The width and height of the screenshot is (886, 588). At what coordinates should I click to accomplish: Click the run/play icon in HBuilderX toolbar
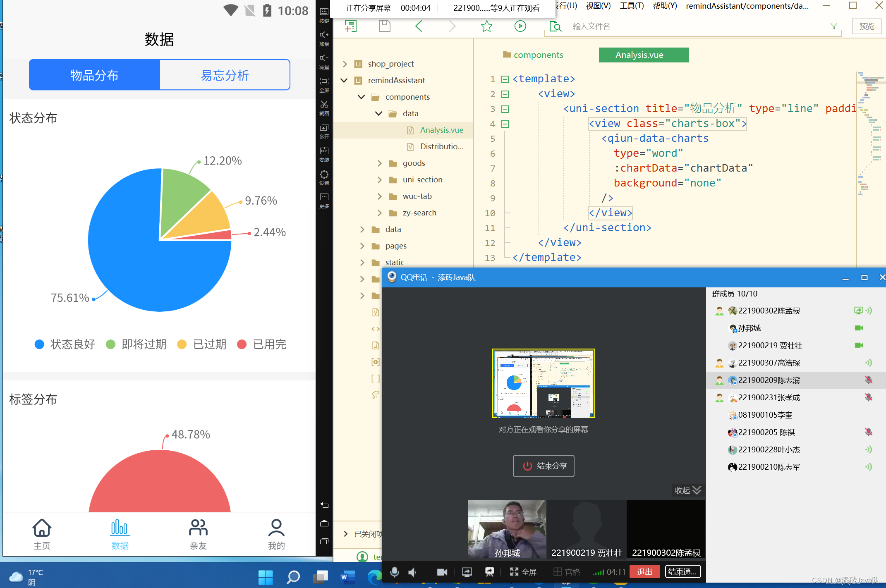tap(520, 26)
